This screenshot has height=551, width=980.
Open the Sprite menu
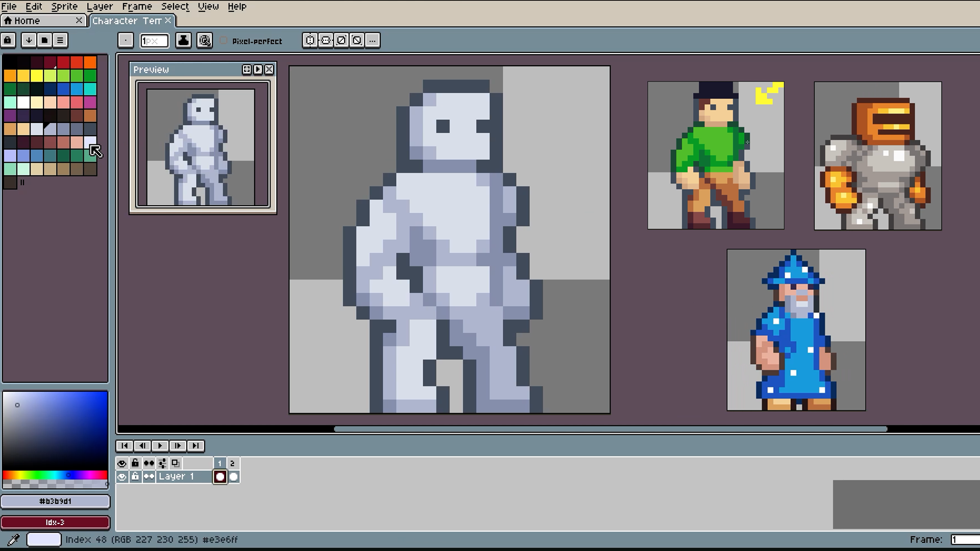click(64, 7)
